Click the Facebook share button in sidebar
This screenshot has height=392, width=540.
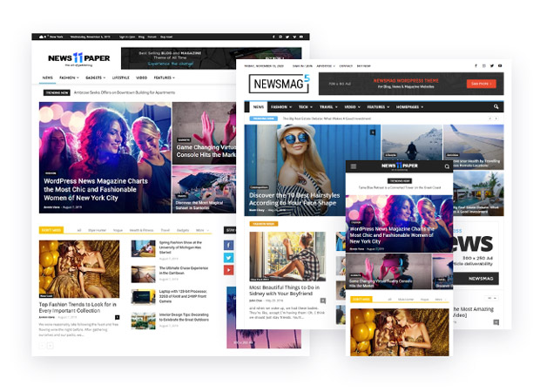coord(230,245)
